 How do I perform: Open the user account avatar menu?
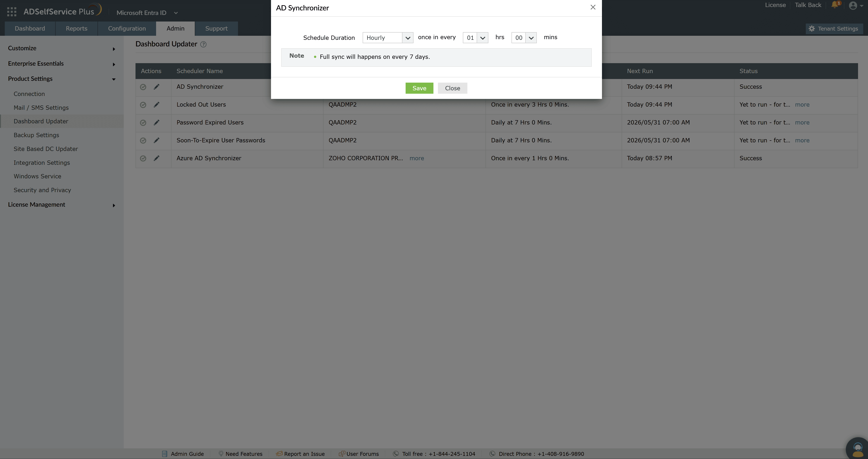tap(856, 5)
